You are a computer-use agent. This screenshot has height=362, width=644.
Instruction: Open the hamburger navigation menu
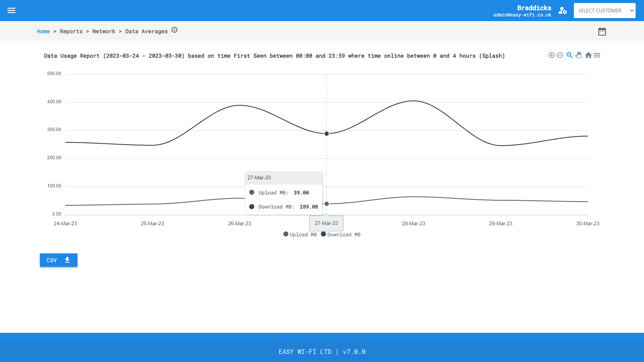11,10
